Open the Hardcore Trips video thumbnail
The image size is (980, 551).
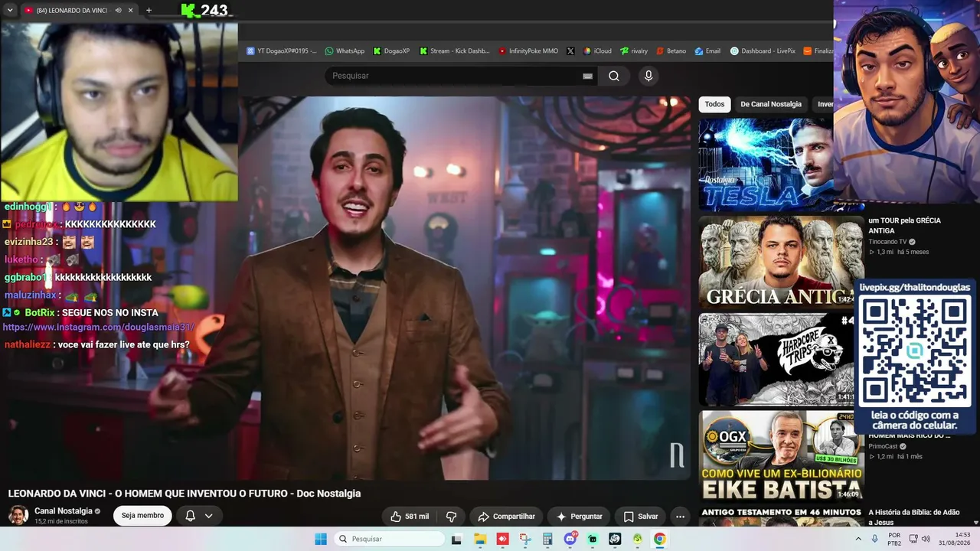[777, 360]
